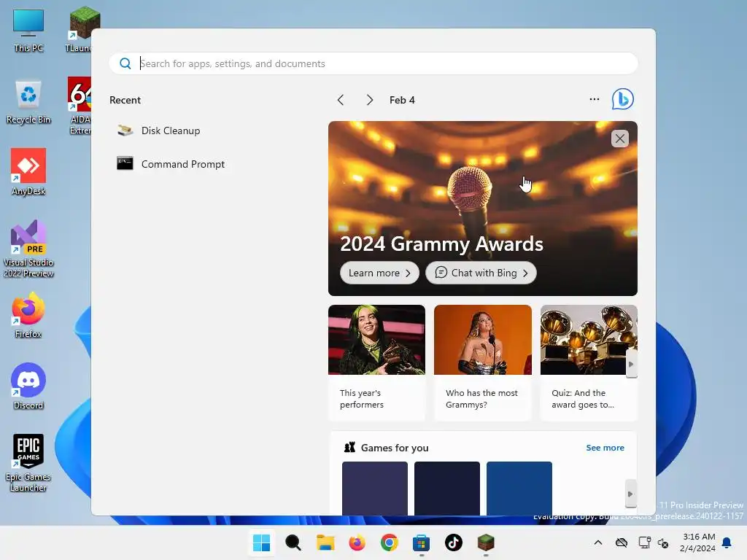Open the three-dots options menu
The height and width of the screenshot is (560, 747).
click(594, 99)
